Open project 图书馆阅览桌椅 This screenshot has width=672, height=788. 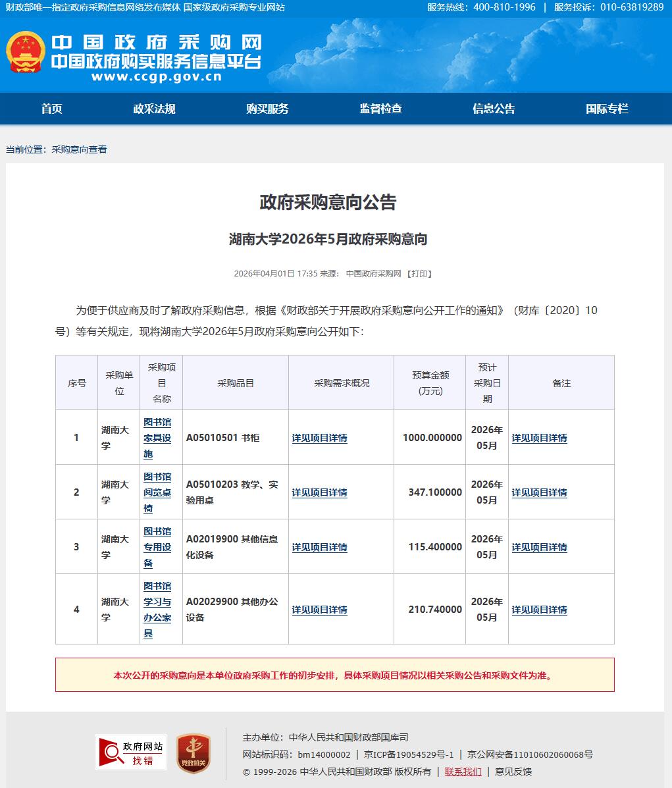(157, 492)
